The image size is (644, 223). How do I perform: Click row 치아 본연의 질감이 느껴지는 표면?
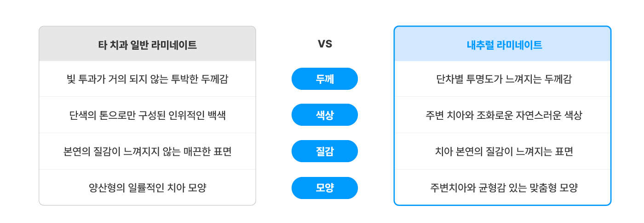point(502,151)
